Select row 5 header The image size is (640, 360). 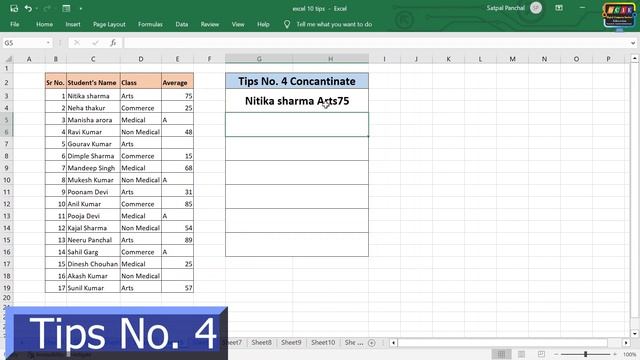(x=7, y=120)
